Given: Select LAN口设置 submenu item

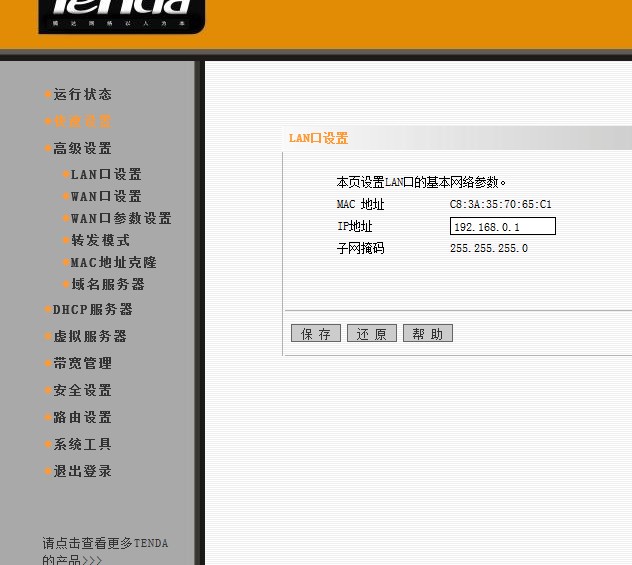Looking at the screenshot, I should [x=106, y=174].
